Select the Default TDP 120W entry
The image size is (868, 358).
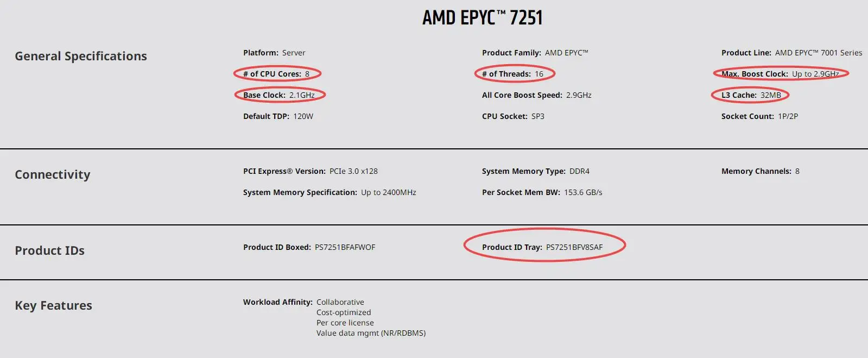[278, 116]
